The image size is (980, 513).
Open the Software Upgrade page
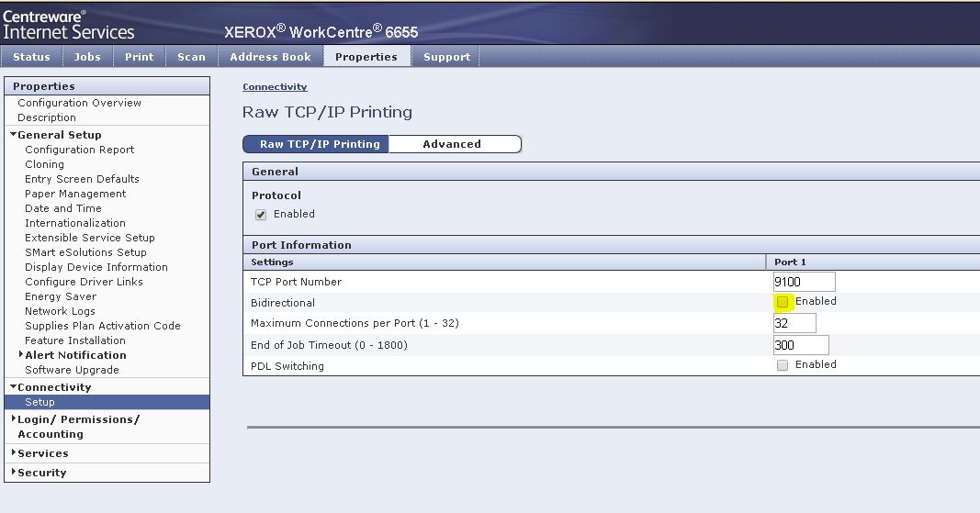(x=72, y=370)
